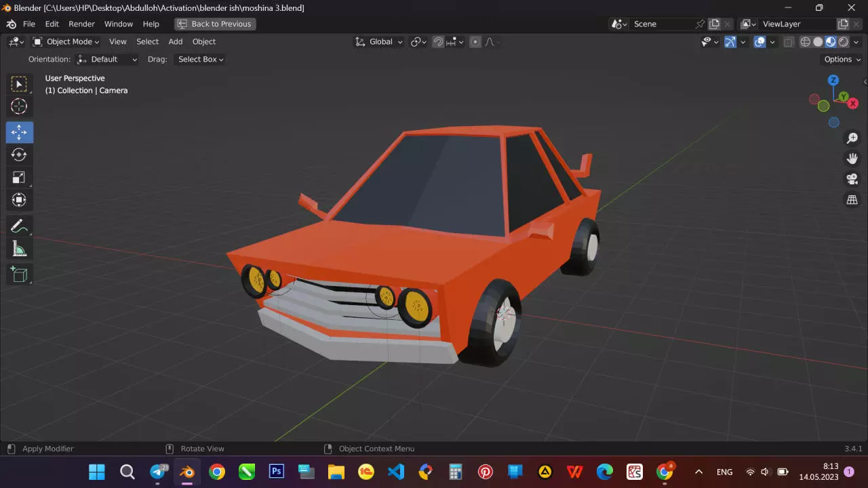
Task: Activate the 3D Cursor tool
Action: (x=19, y=106)
